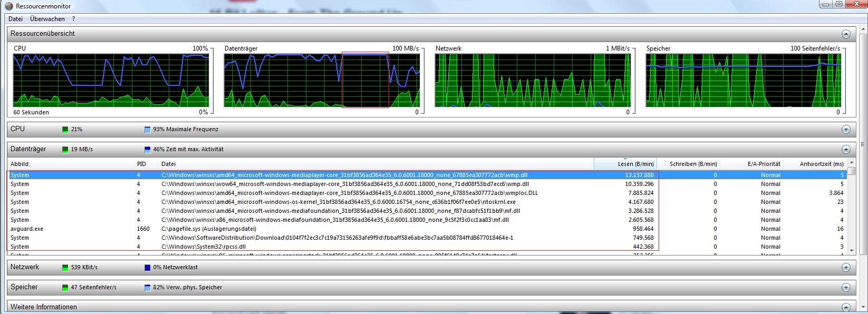Select the wow64 mediaplayer-core wmp.dll row
The image size is (868, 314).
click(427, 184)
